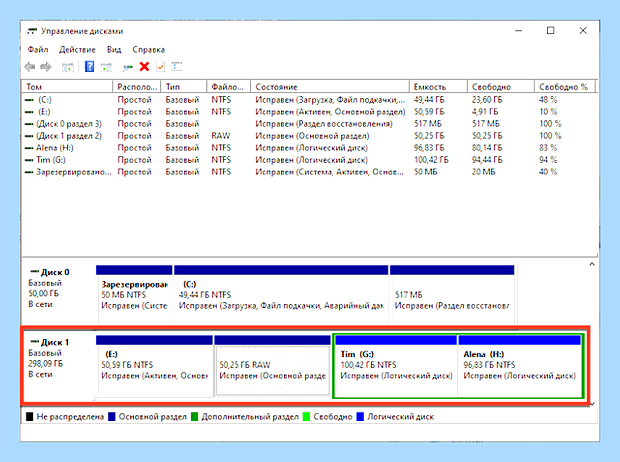This screenshot has width=620, height=462.
Task: Sort by the Располо... column header
Action: 137,87
